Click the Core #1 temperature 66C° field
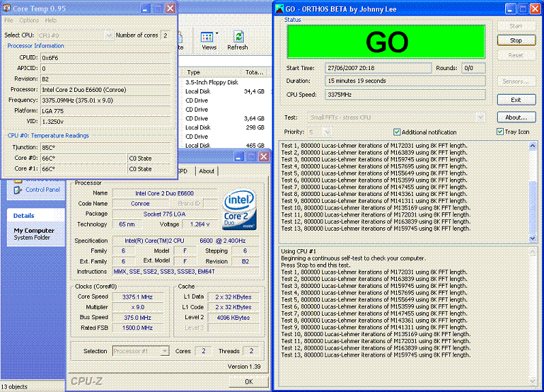 [x=84, y=169]
